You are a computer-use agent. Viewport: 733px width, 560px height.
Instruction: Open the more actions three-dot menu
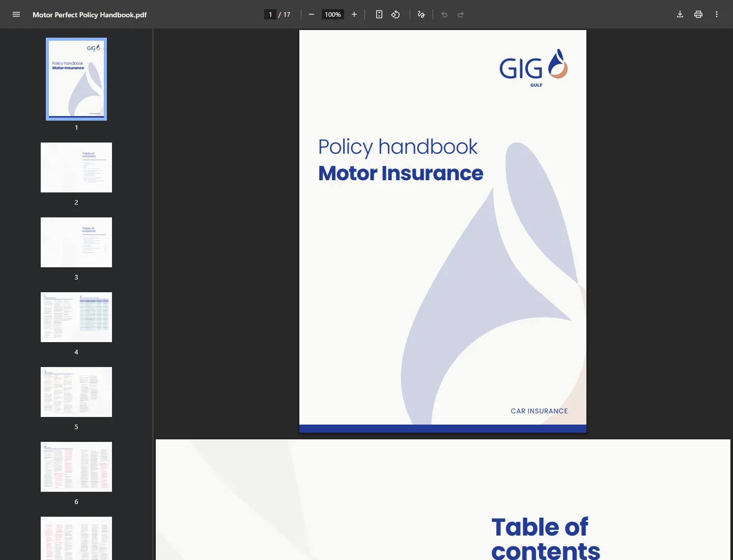[x=717, y=14]
